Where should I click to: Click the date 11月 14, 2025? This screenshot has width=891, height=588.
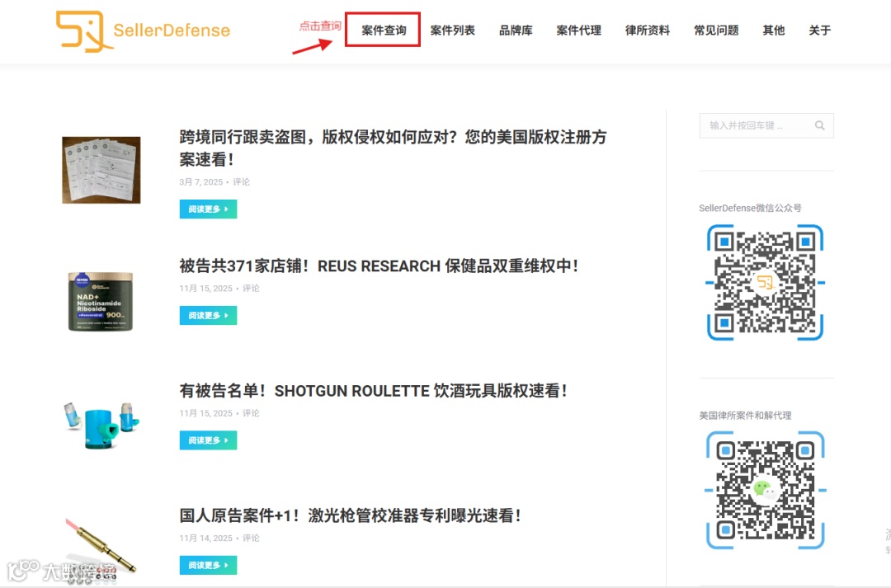tap(205, 538)
